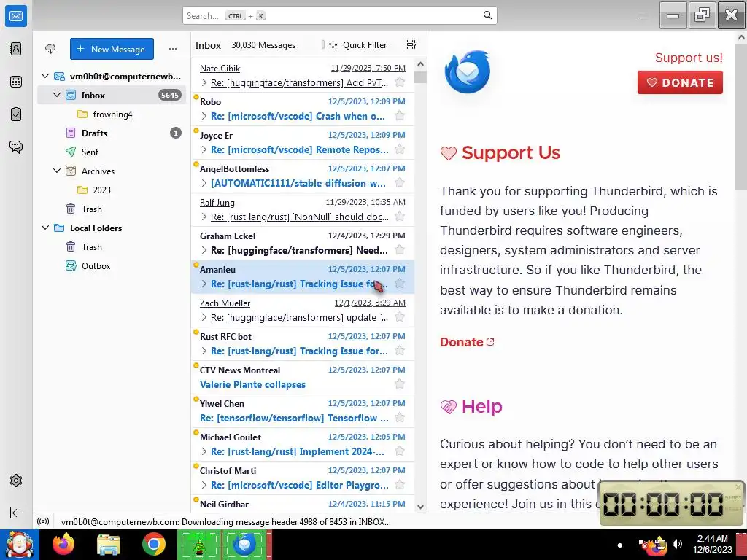Click the red DONATE button
The height and width of the screenshot is (560, 747).
(x=680, y=82)
